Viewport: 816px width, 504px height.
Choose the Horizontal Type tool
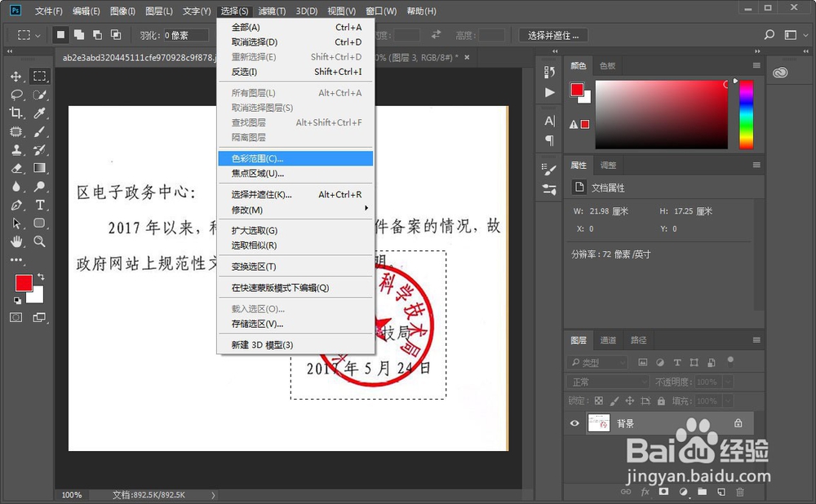point(39,205)
